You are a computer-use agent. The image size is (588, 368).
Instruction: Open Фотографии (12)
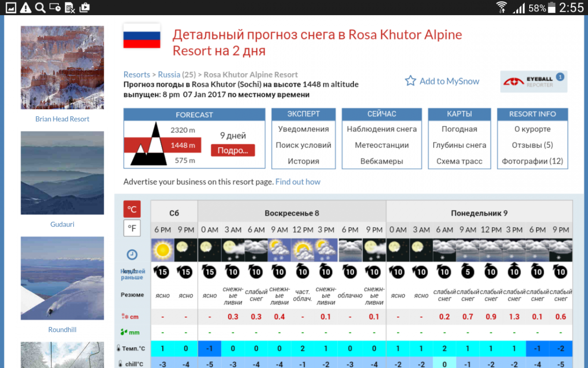click(x=533, y=161)
